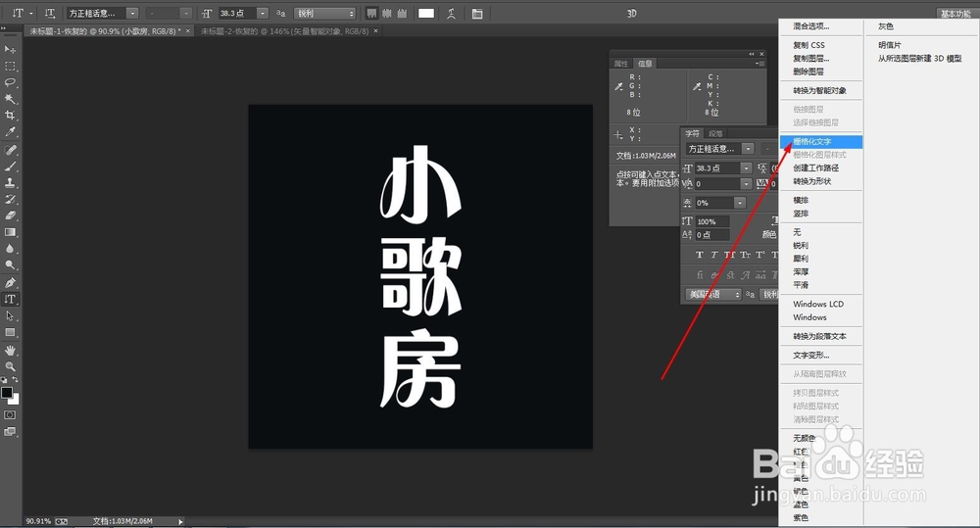Open the background color swatch
Image resolution: width=980 pixels, height=528 pixels.
(15, 400)
